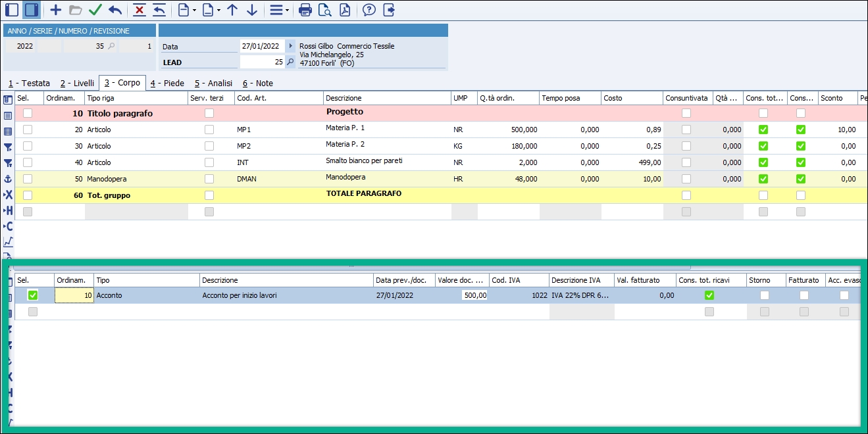Click the chart icon in left sidebar
Screen dimensions: 868x434
(x=8, y=242)
